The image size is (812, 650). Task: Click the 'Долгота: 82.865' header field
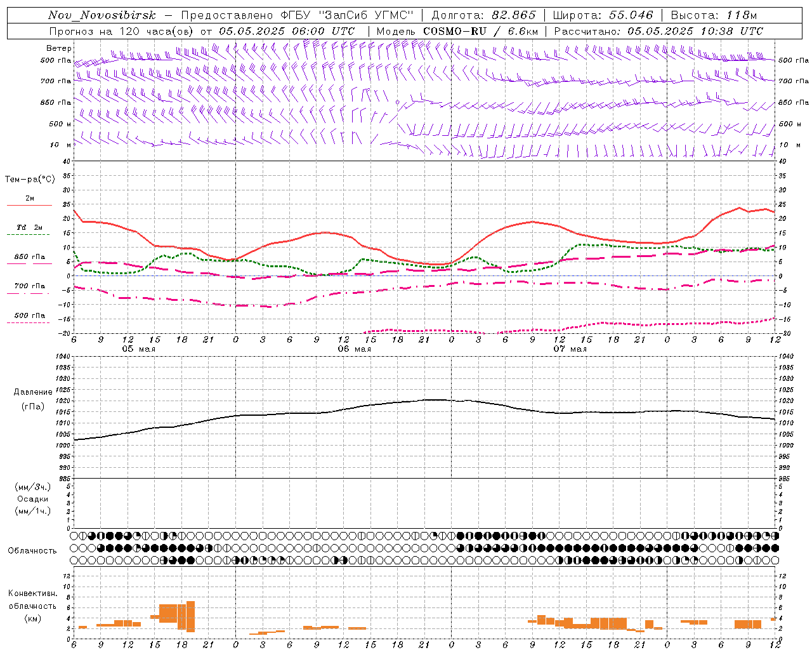(483, 15)
